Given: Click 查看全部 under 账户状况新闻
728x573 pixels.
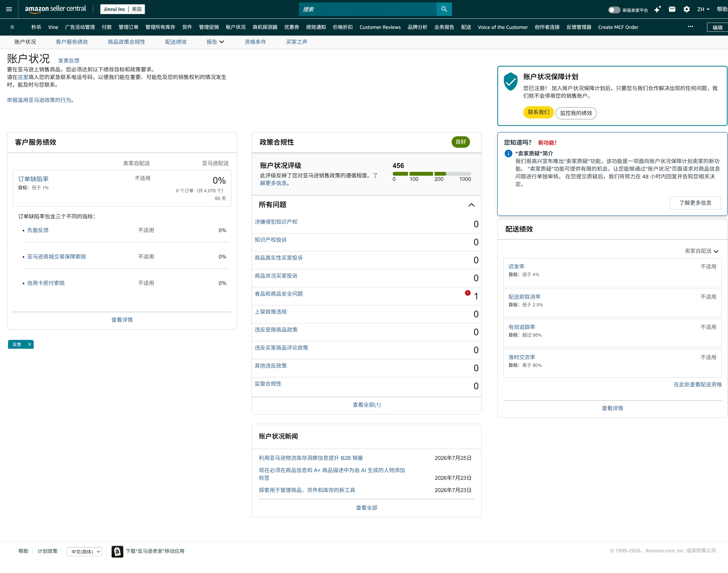Looking at the screenshot, I should pos(366,508).
